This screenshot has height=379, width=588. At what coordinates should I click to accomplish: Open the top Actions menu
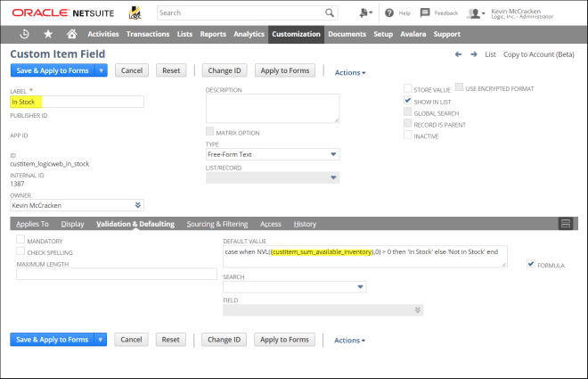pyautogui.click(x=350, y=73)
